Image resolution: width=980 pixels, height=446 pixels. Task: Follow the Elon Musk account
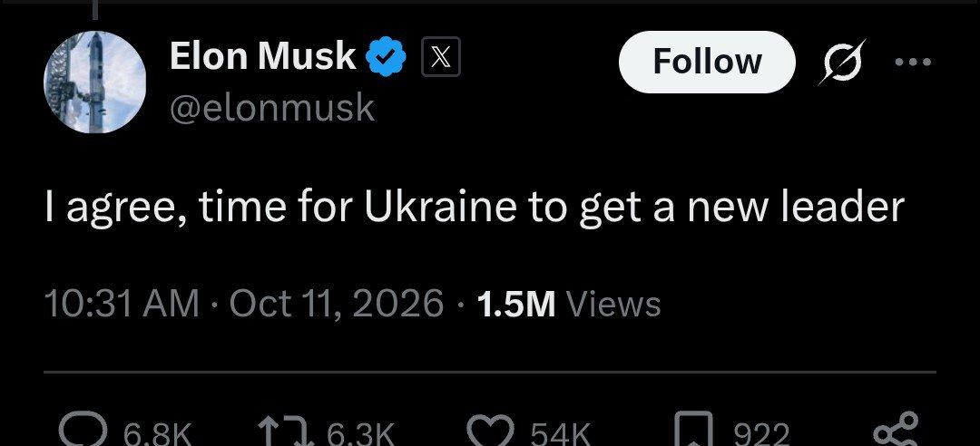pyautogui.click(x=707, y=62)
